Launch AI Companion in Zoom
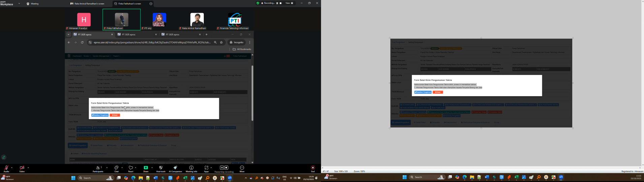644x182 pixels. (175, 169)
